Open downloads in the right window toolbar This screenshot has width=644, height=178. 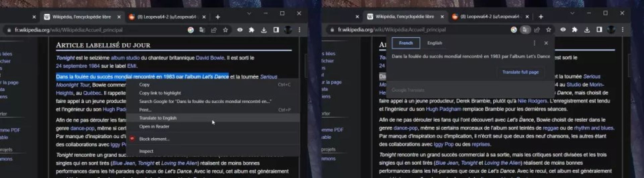pyautogui.click(x=587, y=30)
